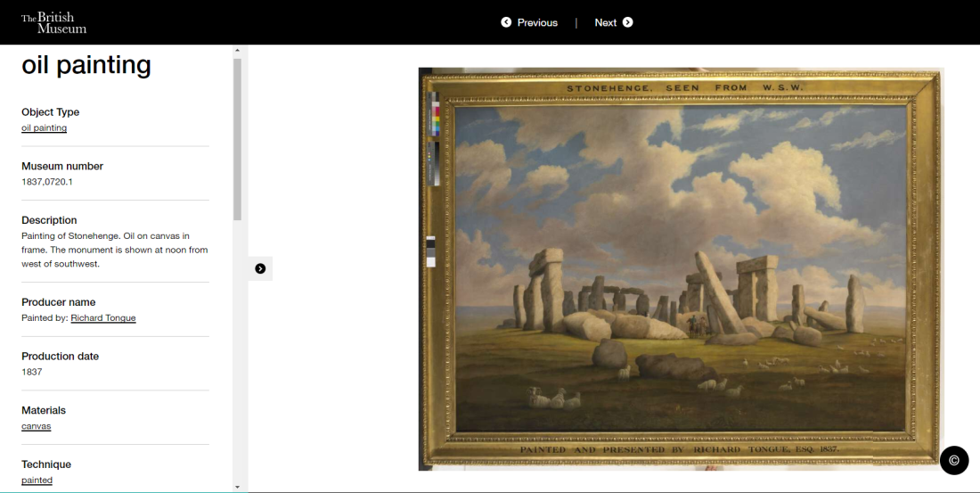980x493 pixels.
Task: Click the Stonehenge painting image
Action: [x=681, y=269]
